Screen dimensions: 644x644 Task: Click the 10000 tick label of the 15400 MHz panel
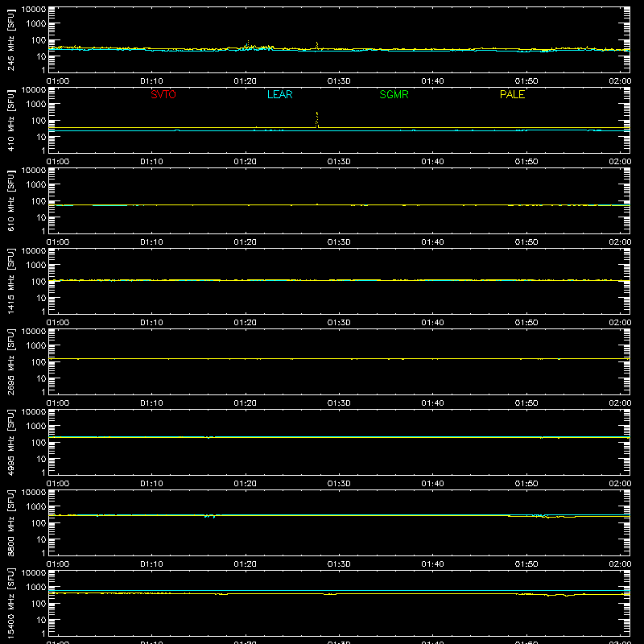pos(34,573)
